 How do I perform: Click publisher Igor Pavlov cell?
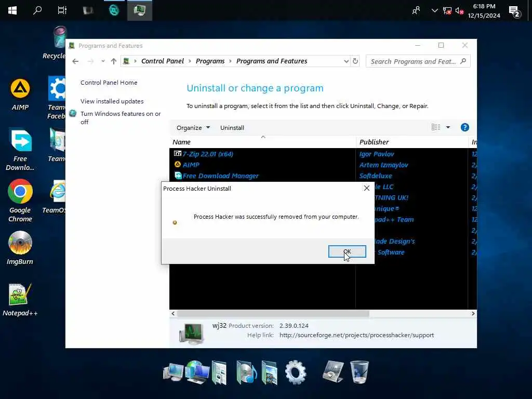point(377,154)
